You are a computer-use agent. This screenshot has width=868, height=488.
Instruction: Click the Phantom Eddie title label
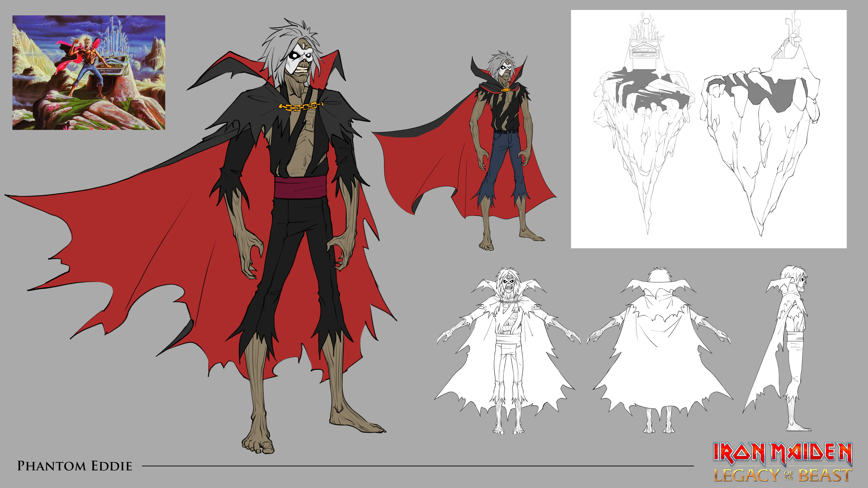(x=74, y=466)
